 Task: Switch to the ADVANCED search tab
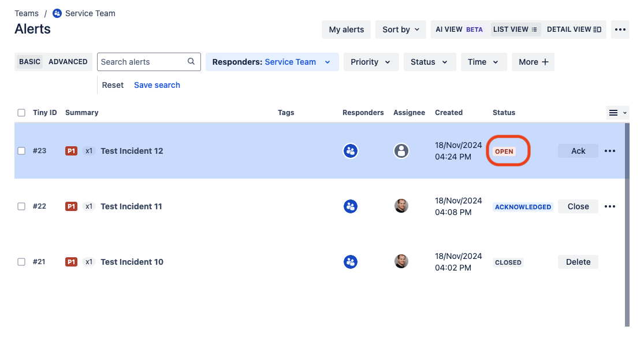[x=68, y=62]
